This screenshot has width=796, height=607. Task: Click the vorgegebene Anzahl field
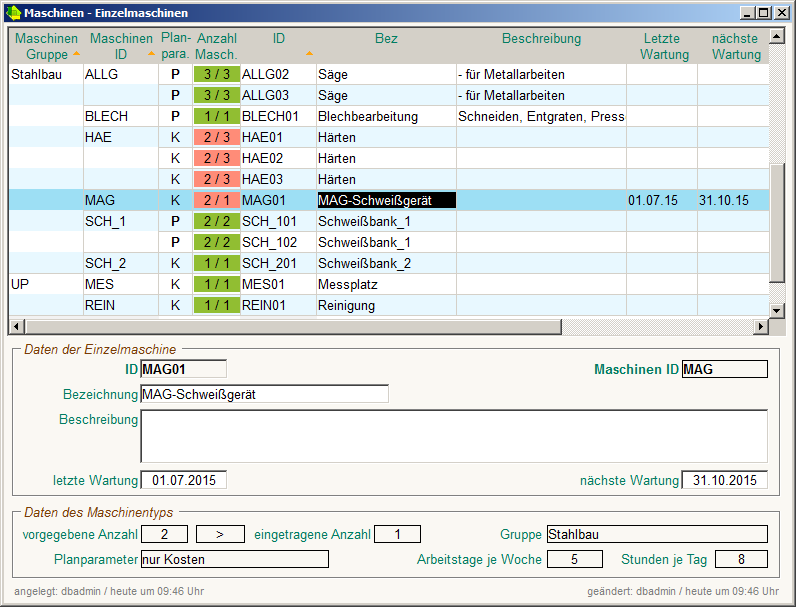pos(164,534)
